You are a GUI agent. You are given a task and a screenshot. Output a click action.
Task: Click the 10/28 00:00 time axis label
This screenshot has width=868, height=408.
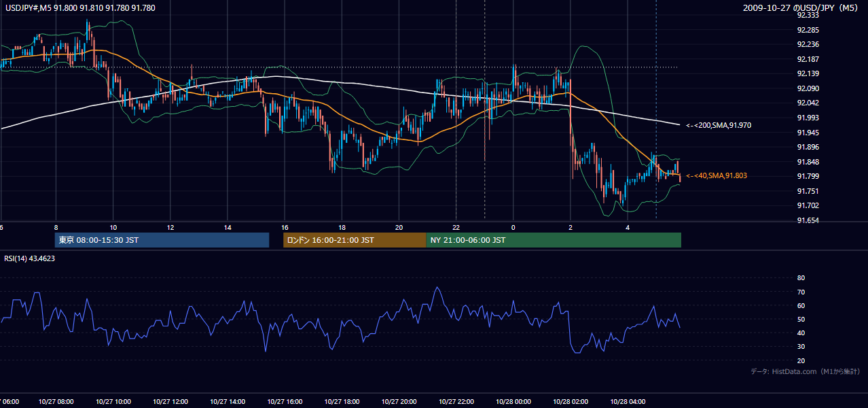click(x=514, y=401)
